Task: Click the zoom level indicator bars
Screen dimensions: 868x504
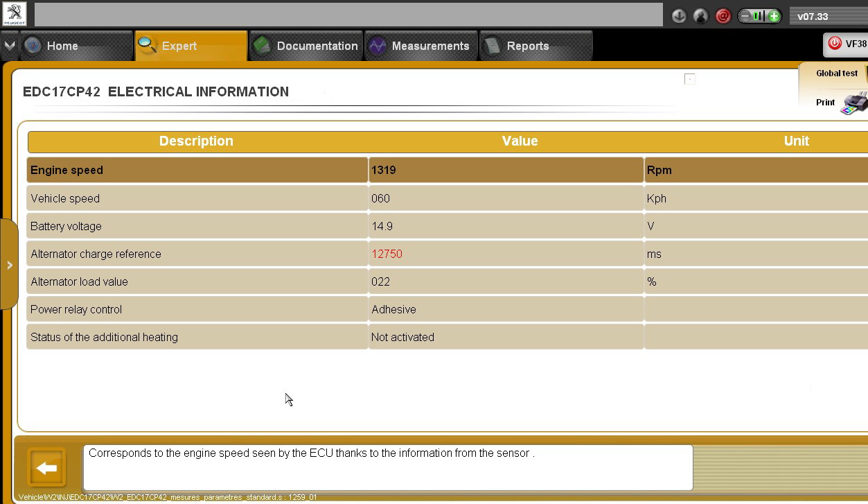Action: coord(760,16)
